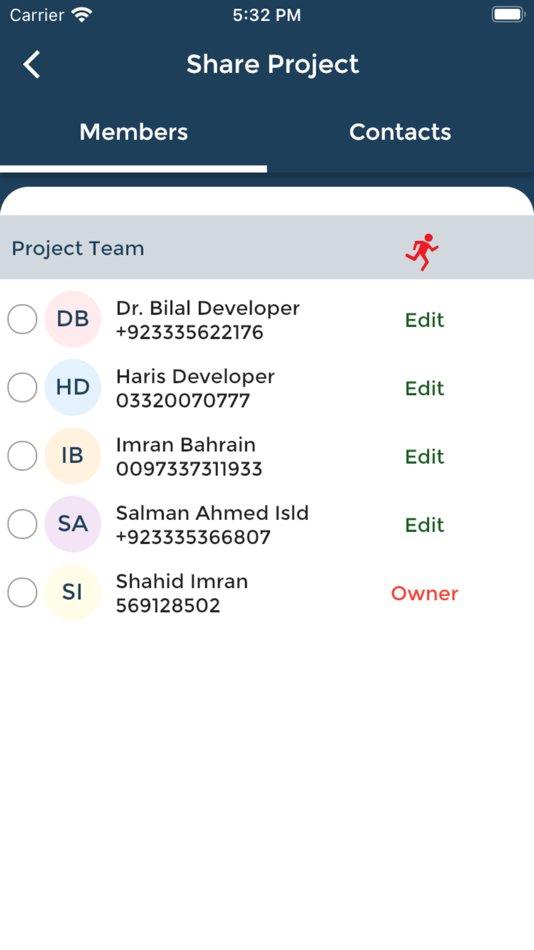Click phone number +923335366807
Viewport: 534px width, 950px height.
[x=193, y=537]
